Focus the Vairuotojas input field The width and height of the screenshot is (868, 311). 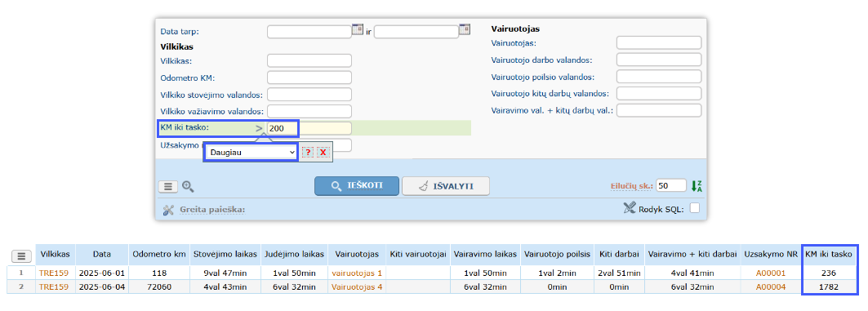point(659,43)
